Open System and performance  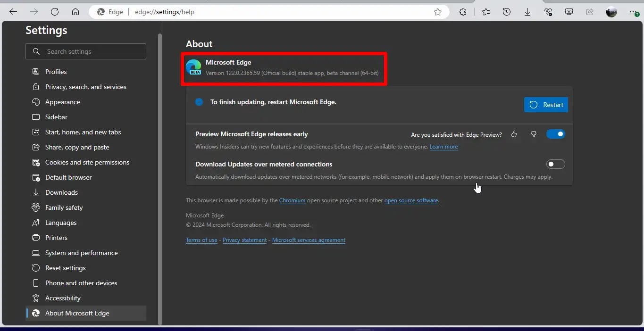coord(86,253)
